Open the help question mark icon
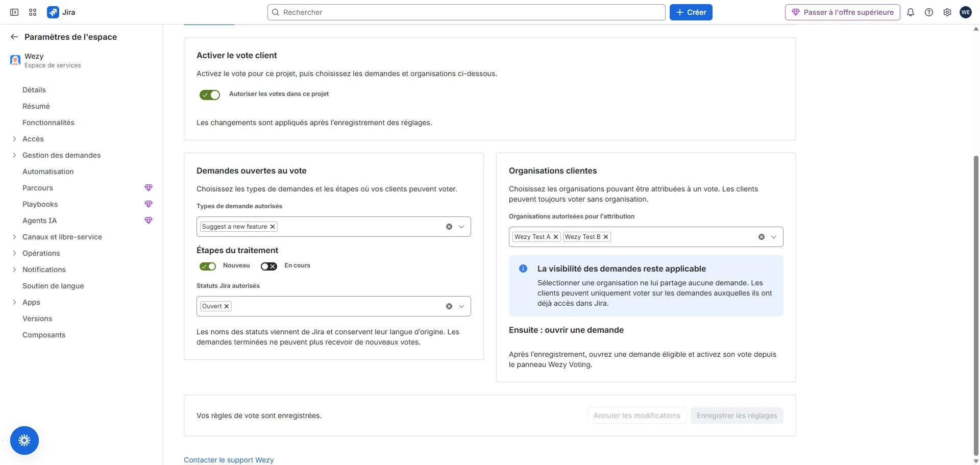980x465 pixels. click(929, 12)
